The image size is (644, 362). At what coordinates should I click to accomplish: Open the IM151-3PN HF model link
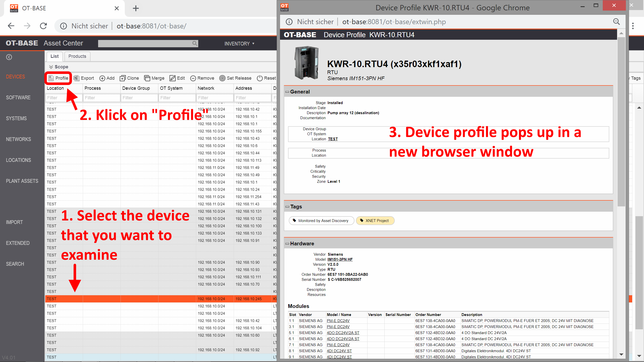tap(340, 259)
